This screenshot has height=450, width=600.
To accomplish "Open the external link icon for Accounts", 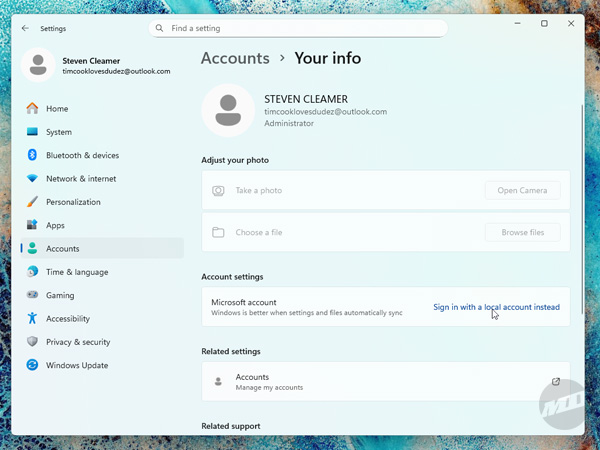I will click(556, 382).
